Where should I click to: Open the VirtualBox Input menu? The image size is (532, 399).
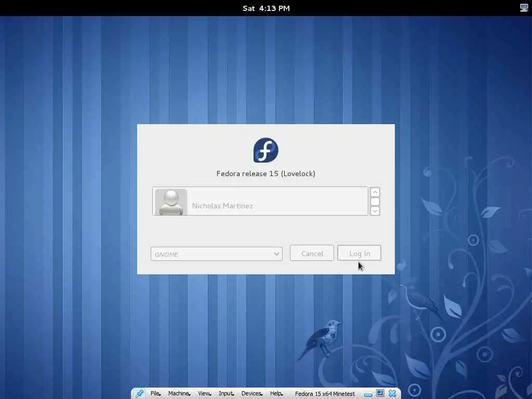click(x=227, y=393)
